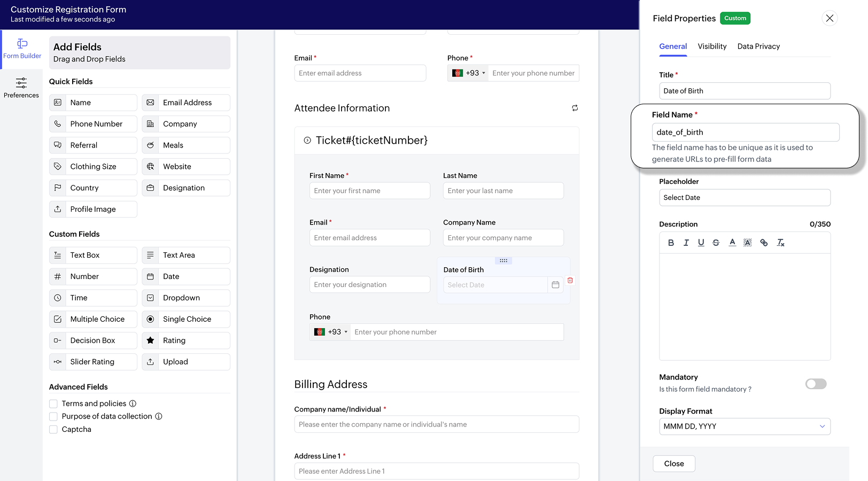Viewport: 868px width, 481px height.
Task: Collapse the Ticket#{ticketNumber} section
Action: pos(307,141)
